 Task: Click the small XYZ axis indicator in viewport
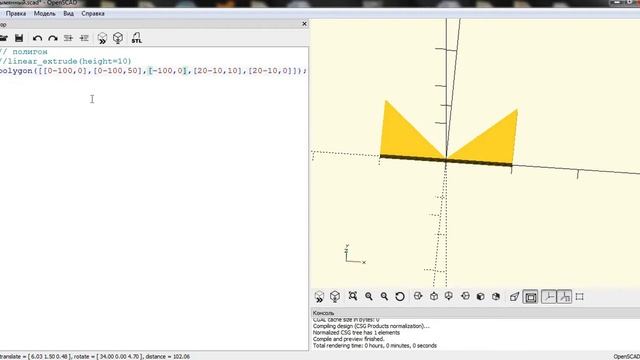coord(355,255)
